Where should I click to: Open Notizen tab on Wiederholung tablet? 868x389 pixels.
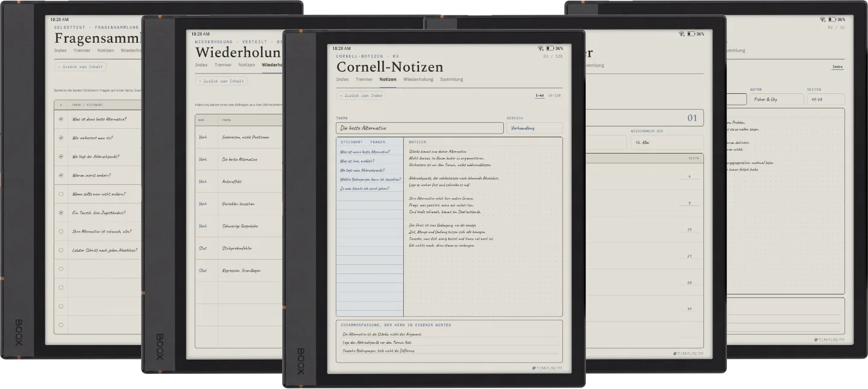pos(247,65)
